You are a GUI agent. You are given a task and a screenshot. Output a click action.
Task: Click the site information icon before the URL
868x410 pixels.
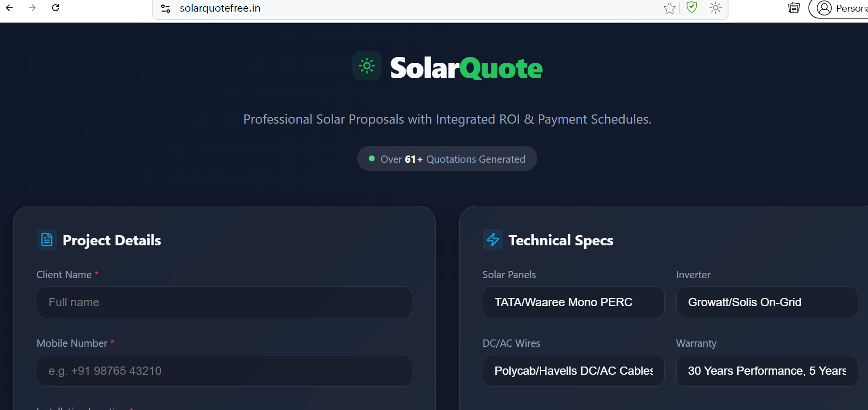point(166,8)
